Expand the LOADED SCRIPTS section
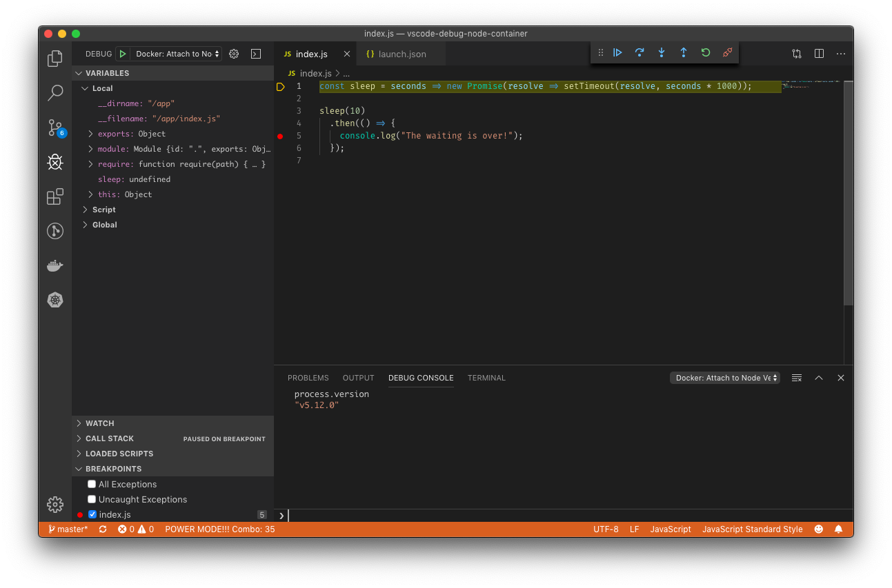The width and height of the screenshot is (892, 588). click(x=172, y=454)
